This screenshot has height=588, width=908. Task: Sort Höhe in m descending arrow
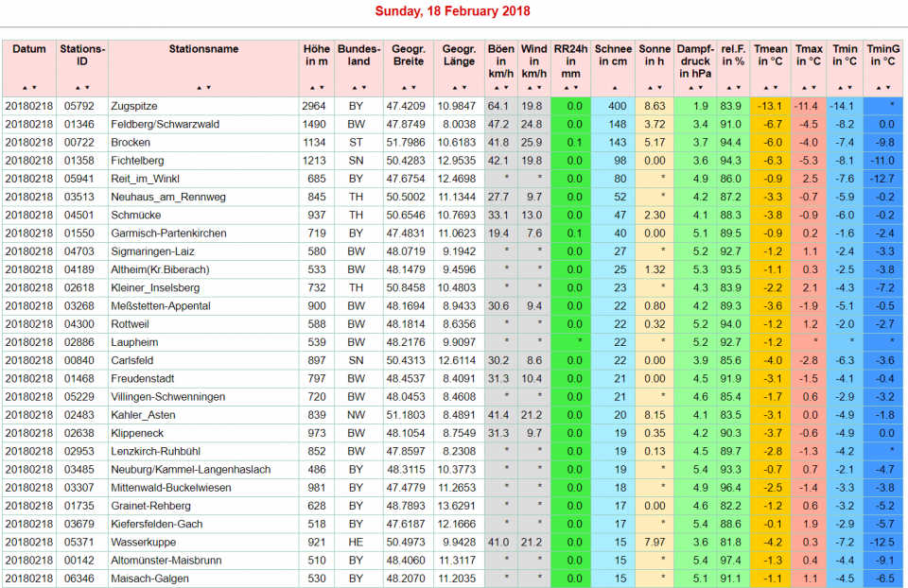pos(322,87)
